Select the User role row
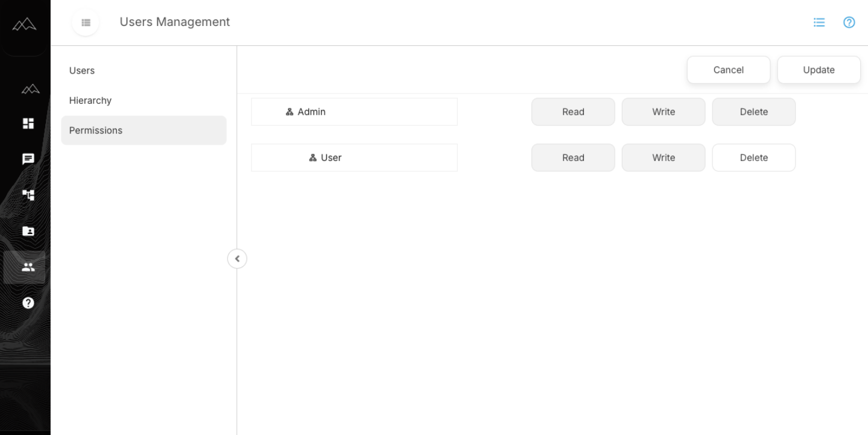The height and width of the screenshot is (435, 868). pyautogui.click(x=354, y=157)
